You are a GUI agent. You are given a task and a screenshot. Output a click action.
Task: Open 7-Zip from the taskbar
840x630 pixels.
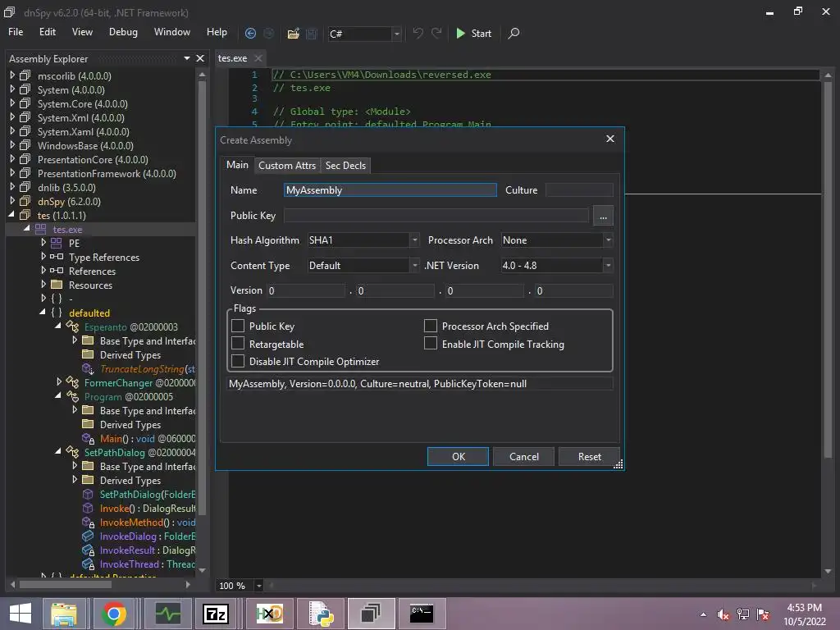pos(216,614)
